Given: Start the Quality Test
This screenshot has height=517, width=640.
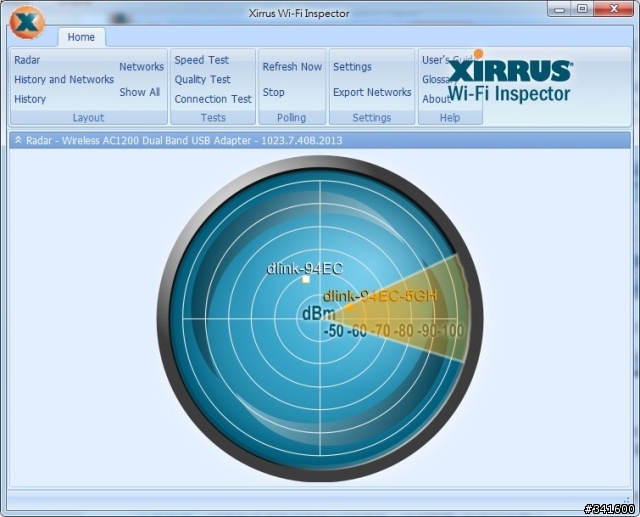Looking at the screenshot, I should tap(202, 79).
